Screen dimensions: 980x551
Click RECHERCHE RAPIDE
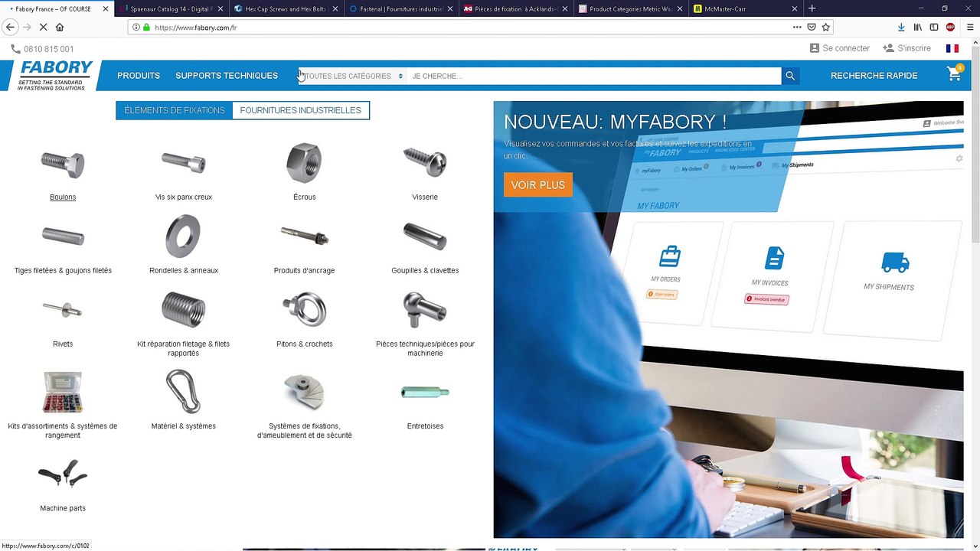pyautogui.click(x=874, y=76)
